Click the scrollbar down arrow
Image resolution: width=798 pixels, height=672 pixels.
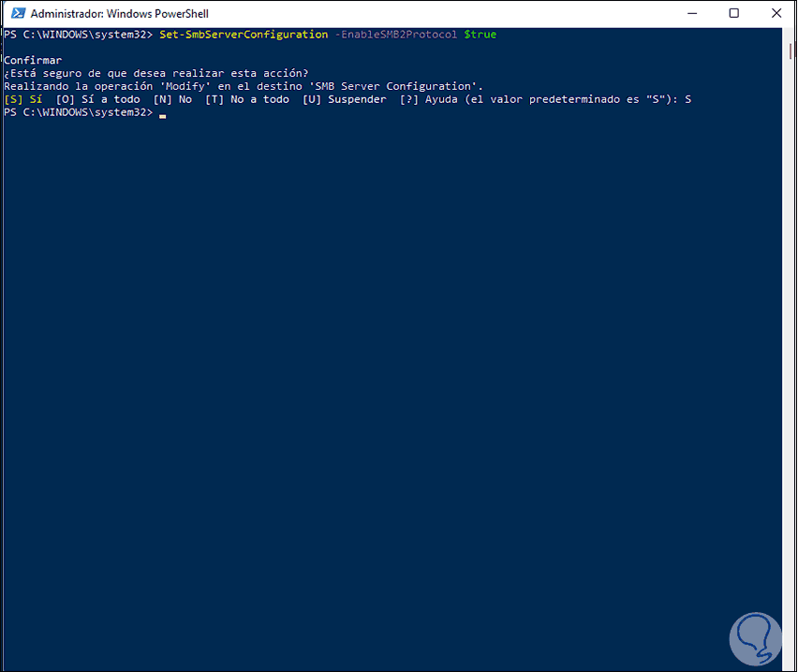click(x=788, y=663)
